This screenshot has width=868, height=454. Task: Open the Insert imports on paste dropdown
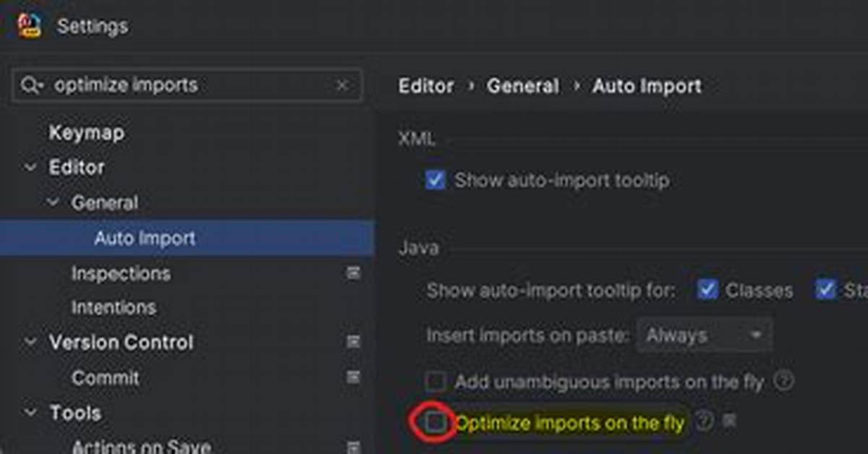[705, 335]
